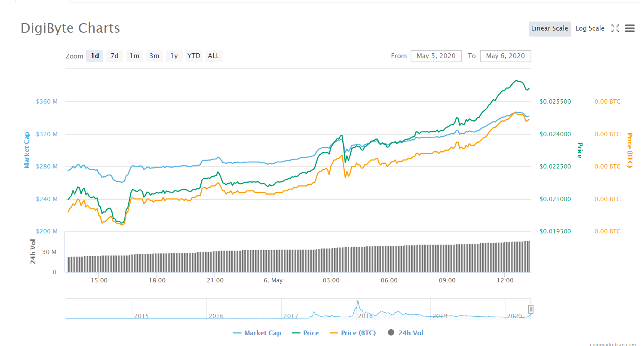Click the $360 M axis label
The height and width of the screenshot is (346, 644).
tap(47, 102)
